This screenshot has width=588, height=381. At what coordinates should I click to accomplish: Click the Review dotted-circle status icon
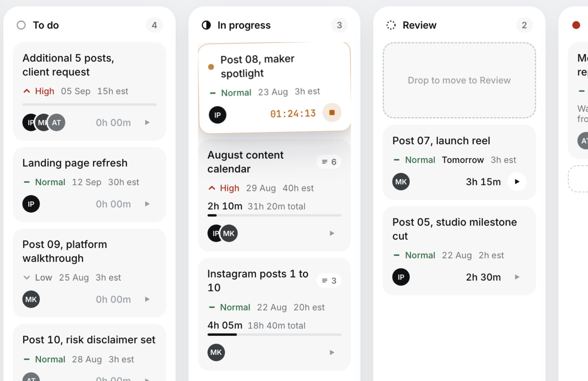(x=391, y=25)
